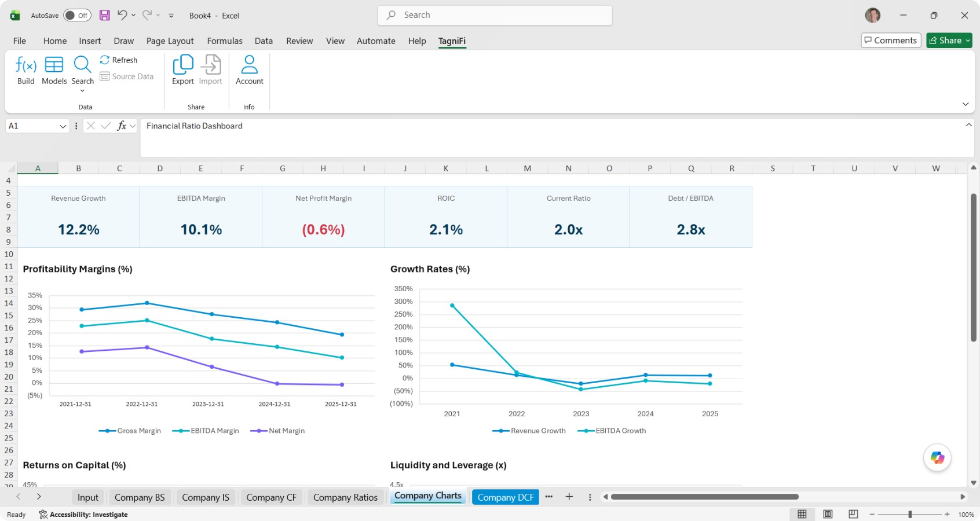The width and height of the screenshot is (980, 521).
Task: Select the Input sheet tab
Action: (x=88, y=497)
